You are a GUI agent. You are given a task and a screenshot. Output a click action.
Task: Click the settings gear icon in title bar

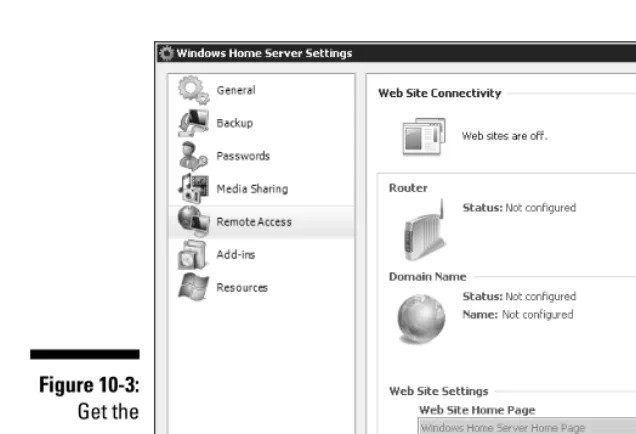(166, 53)
